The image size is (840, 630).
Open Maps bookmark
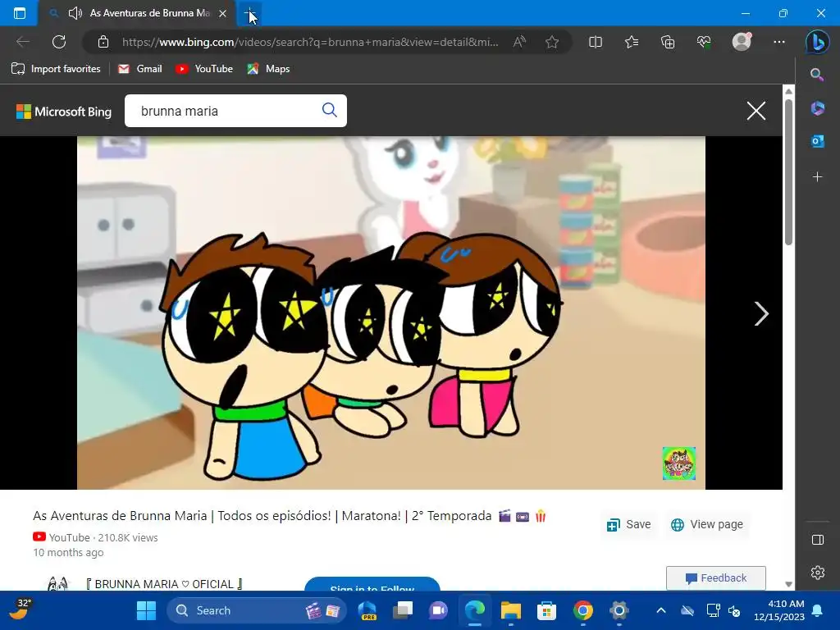[x=268, y=69]
